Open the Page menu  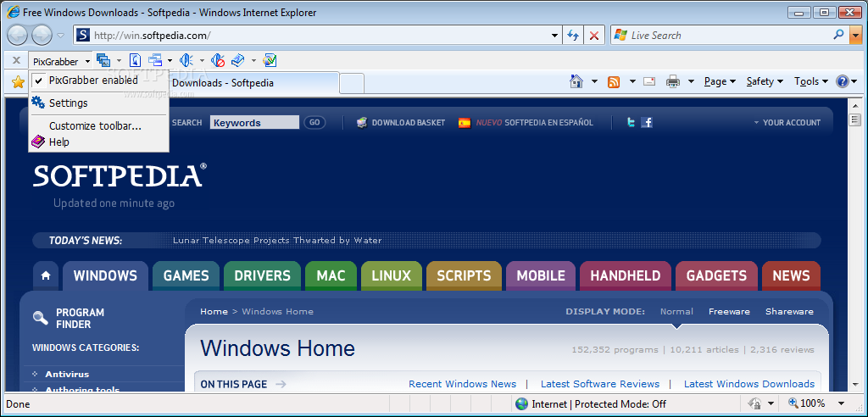pyautogui.click(x=720, y=81)
